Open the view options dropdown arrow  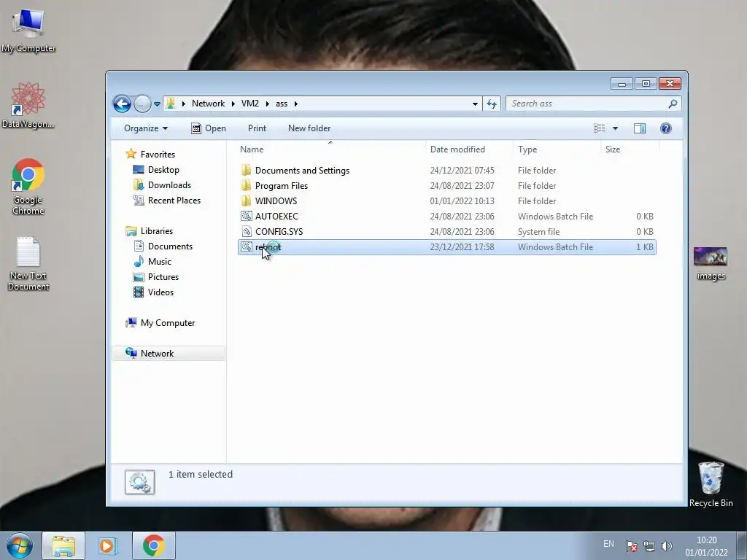pyautogui.click(x=615, y=128)
